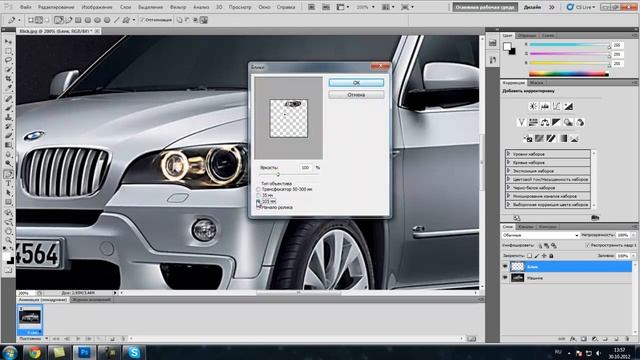Viewport: 640px width, 360px height.
Task: Open the Редактирование menu
Action: click(56, 7)
